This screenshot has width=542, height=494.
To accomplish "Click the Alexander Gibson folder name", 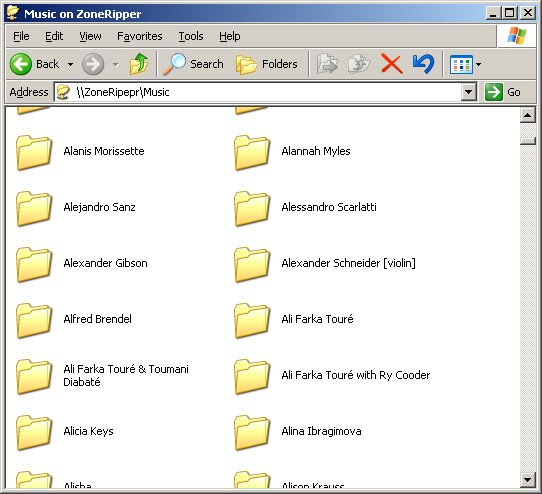I will click(105, 263).
